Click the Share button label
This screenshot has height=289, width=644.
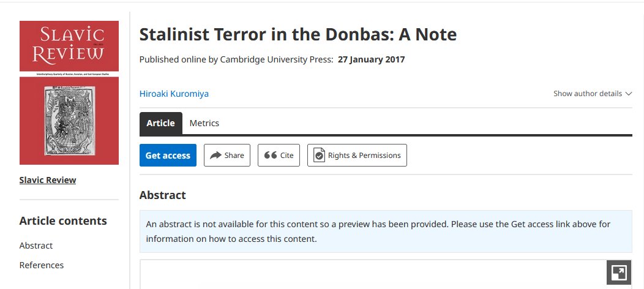point(234,155)
